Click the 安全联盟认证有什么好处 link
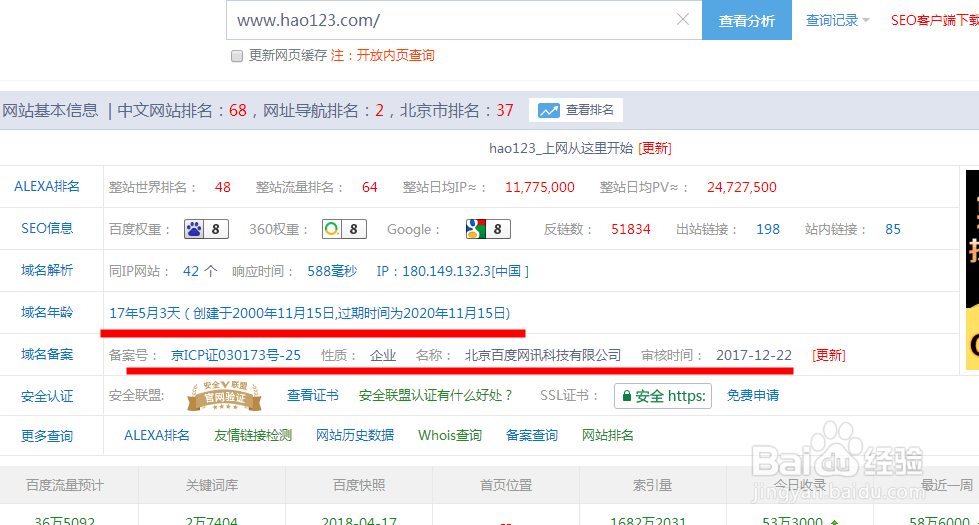 [x=436, y=395]
